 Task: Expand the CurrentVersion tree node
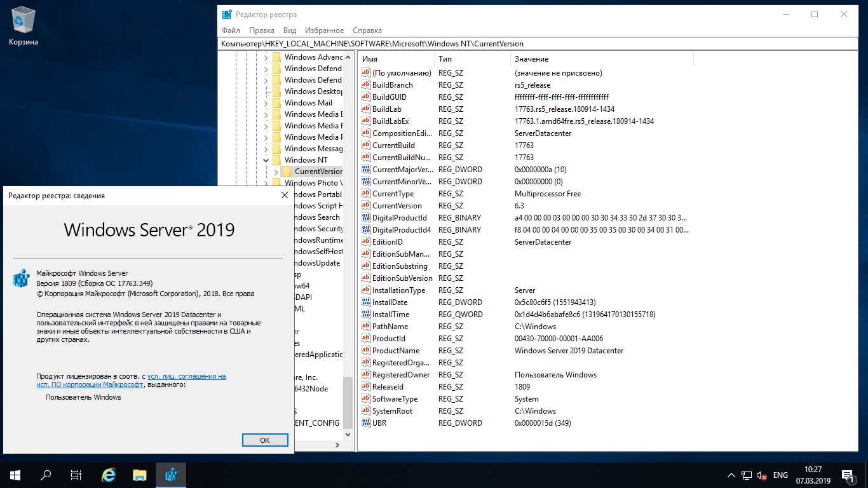[276, 172]
